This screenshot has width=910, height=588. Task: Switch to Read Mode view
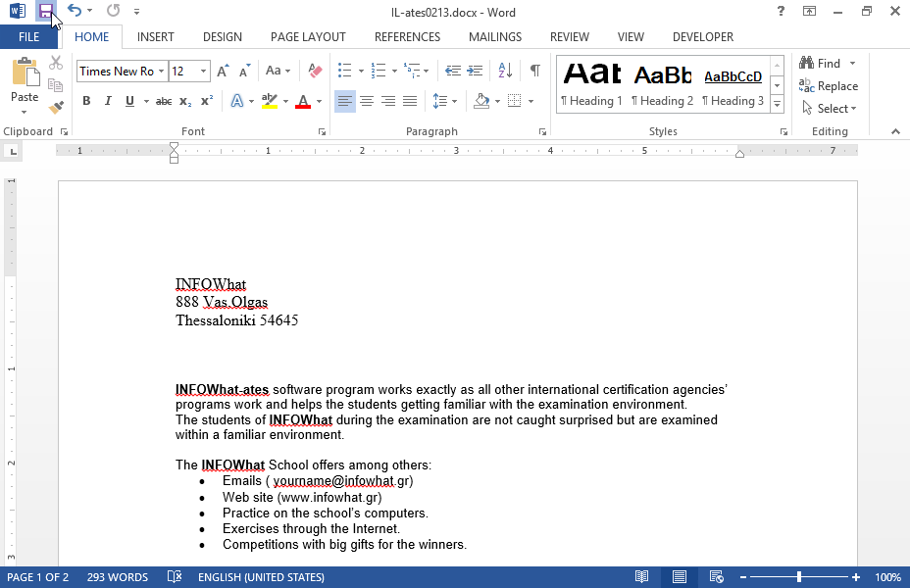[x=641, y=577]
